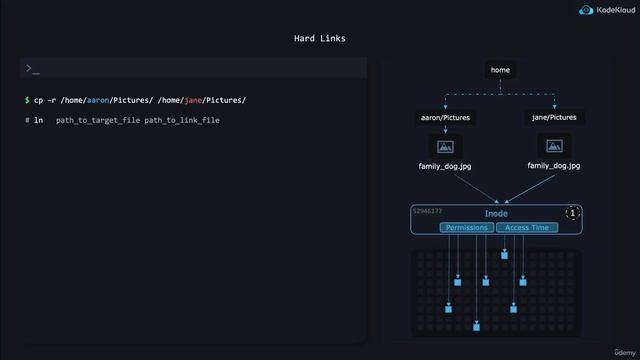Screen dimensions: 640x360
Task: Select the home node in the diagram
Action: point(500,70)
